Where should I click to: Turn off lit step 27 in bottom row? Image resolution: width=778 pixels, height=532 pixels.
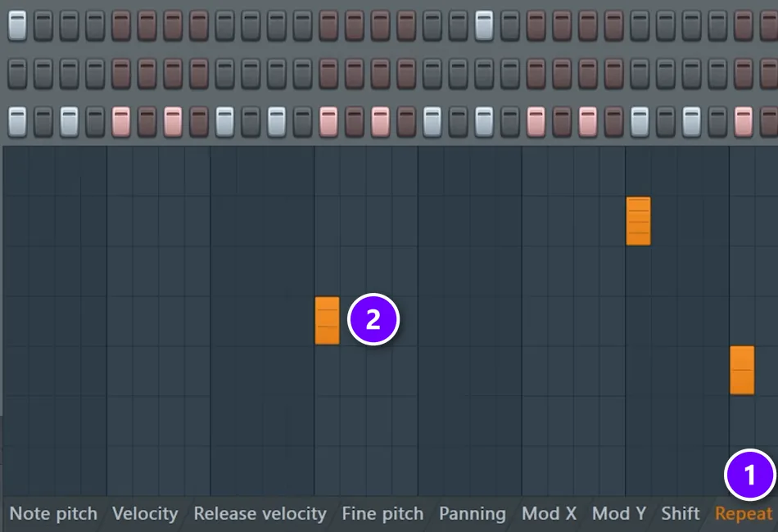pyautogui.click(x=691, y=121)
